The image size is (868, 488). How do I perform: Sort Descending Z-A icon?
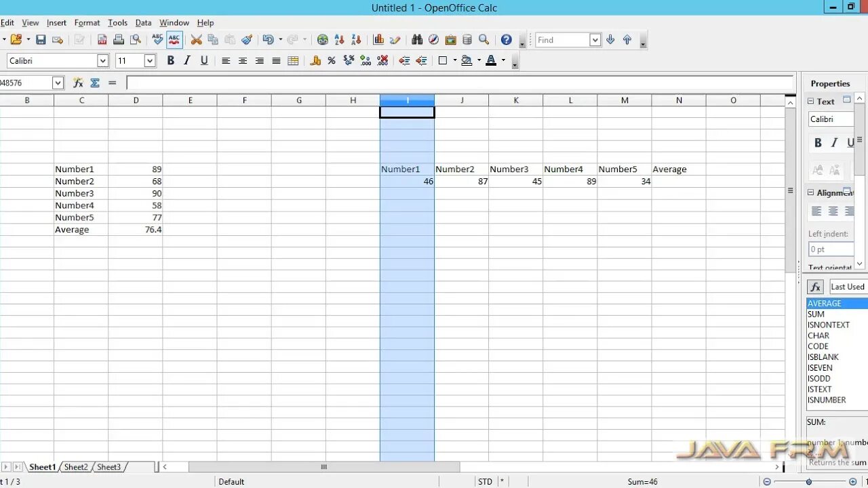point(357,40)
